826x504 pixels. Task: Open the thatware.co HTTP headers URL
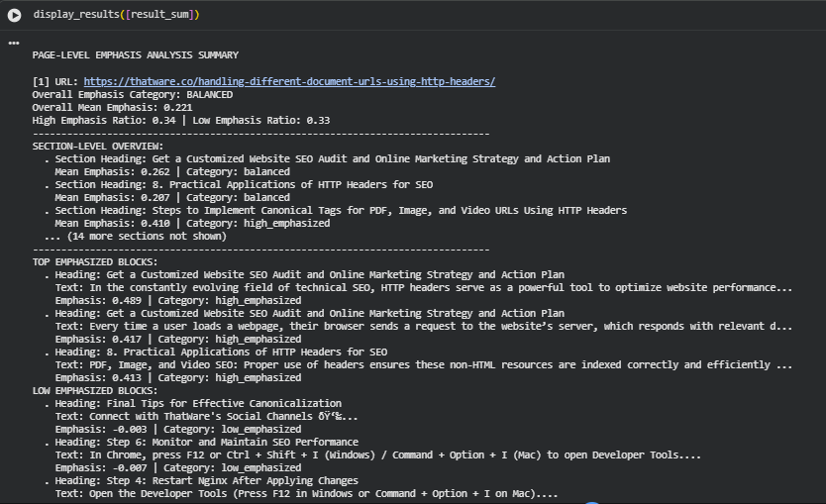point(289,81)
